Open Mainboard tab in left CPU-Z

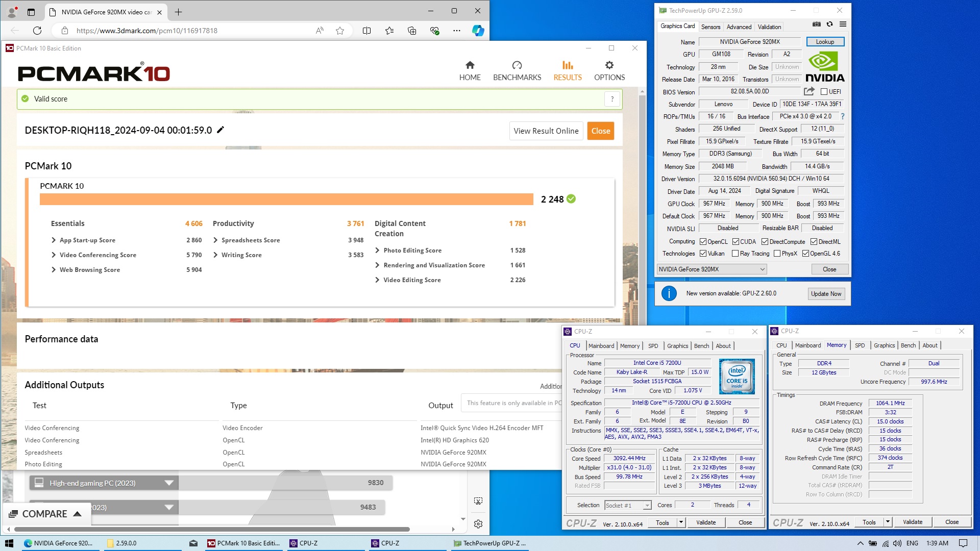(601, 346)
